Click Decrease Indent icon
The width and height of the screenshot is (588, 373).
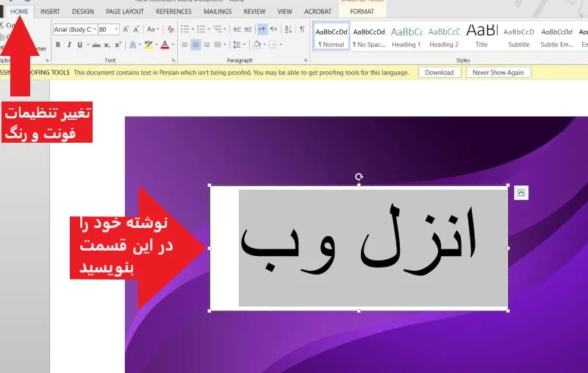coord(237,29)
